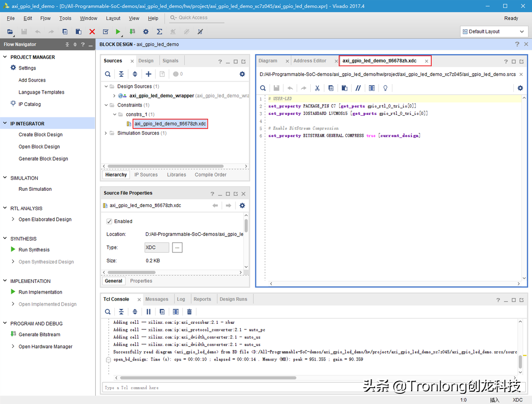Click the scissors cut icon in editor

[317, 88]
